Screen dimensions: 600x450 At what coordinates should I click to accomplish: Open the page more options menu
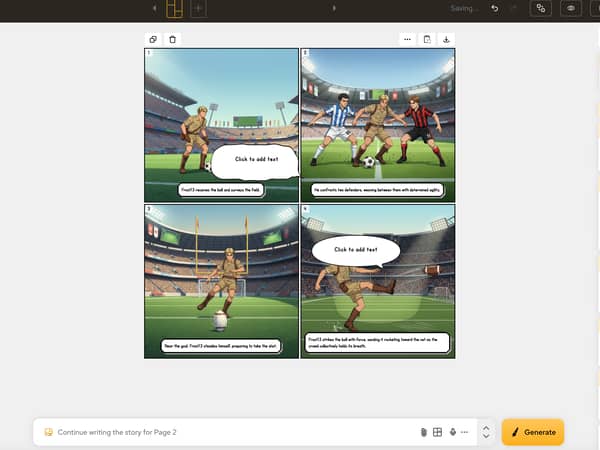coord(407,39)
